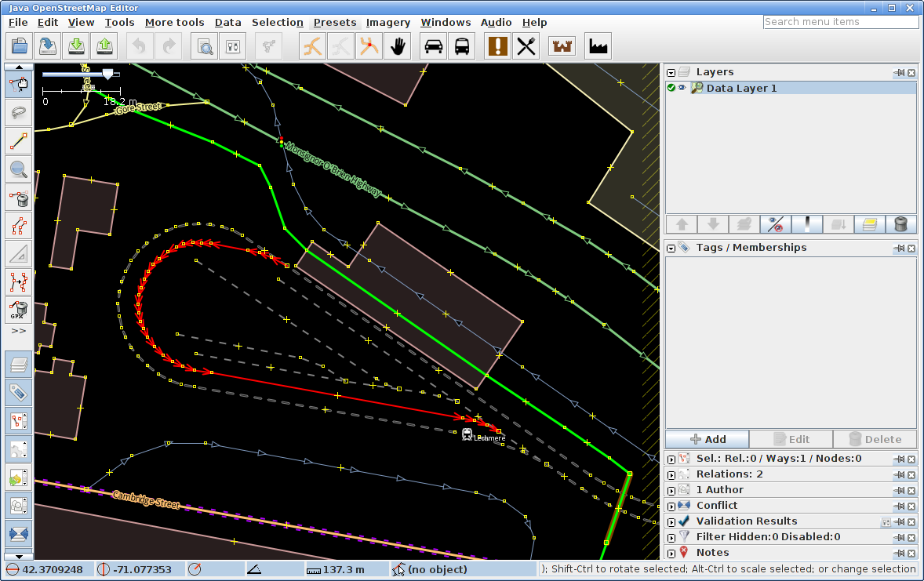Click the bus preset icon

462,47
